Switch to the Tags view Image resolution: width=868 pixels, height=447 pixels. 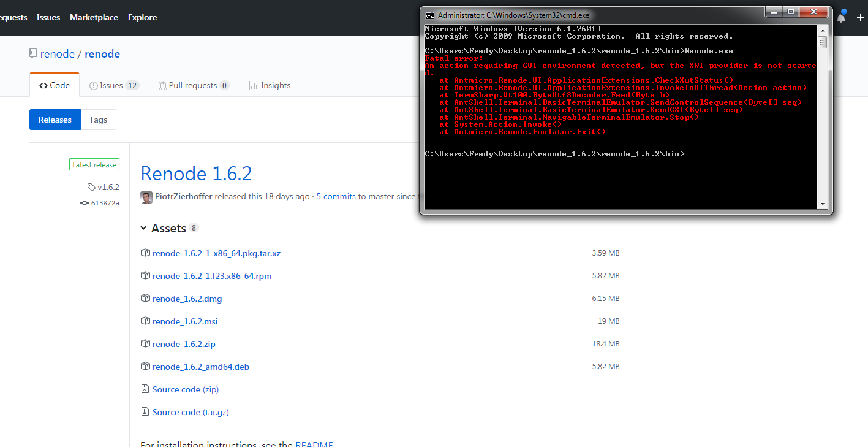(x=99, y=120)
